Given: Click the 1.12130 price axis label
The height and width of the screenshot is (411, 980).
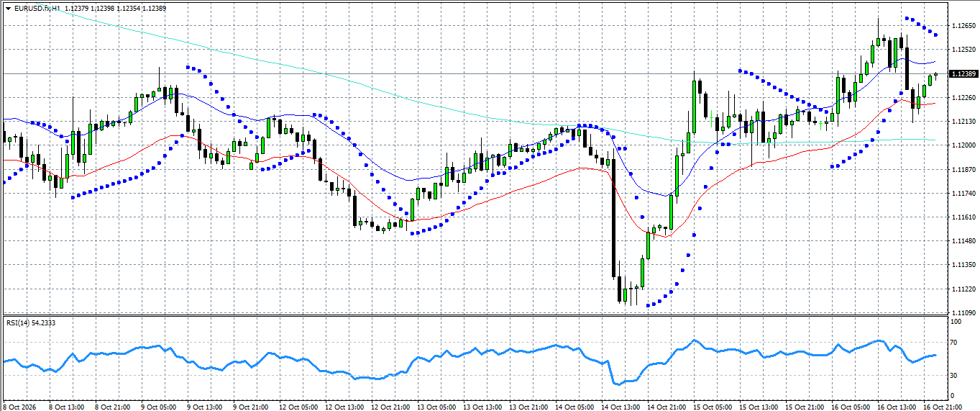Looking at the screenshot, I should point(963,122).
